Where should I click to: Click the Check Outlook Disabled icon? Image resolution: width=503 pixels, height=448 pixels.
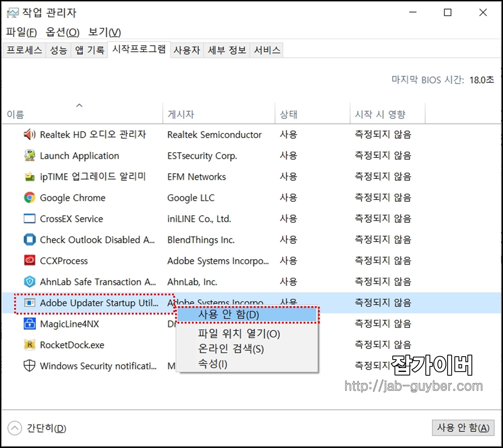[29, 240]
